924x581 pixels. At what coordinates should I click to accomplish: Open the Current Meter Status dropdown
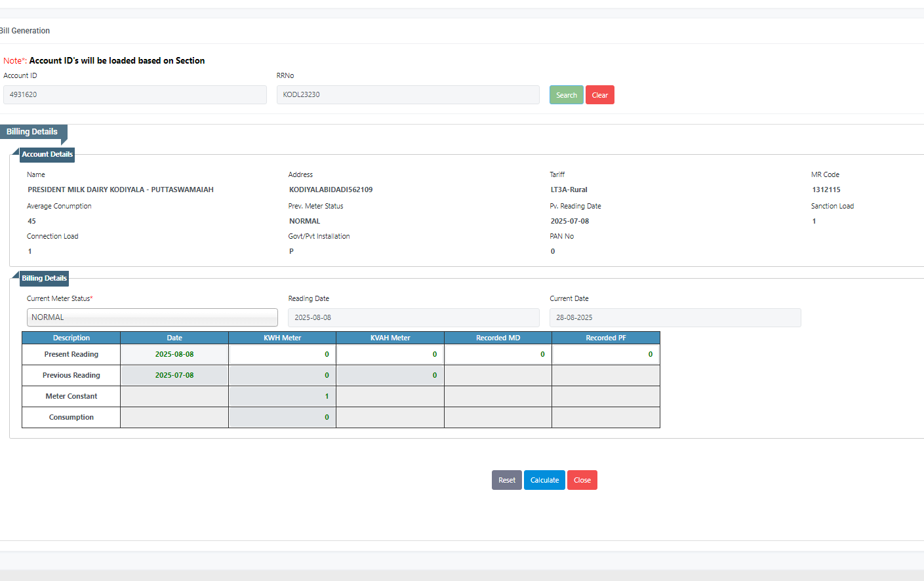coord(152,317)
